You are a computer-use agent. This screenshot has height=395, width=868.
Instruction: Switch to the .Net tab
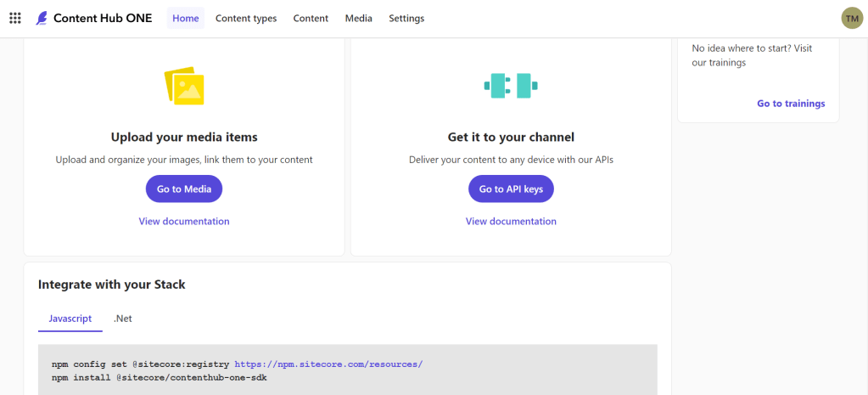(123, 318)
